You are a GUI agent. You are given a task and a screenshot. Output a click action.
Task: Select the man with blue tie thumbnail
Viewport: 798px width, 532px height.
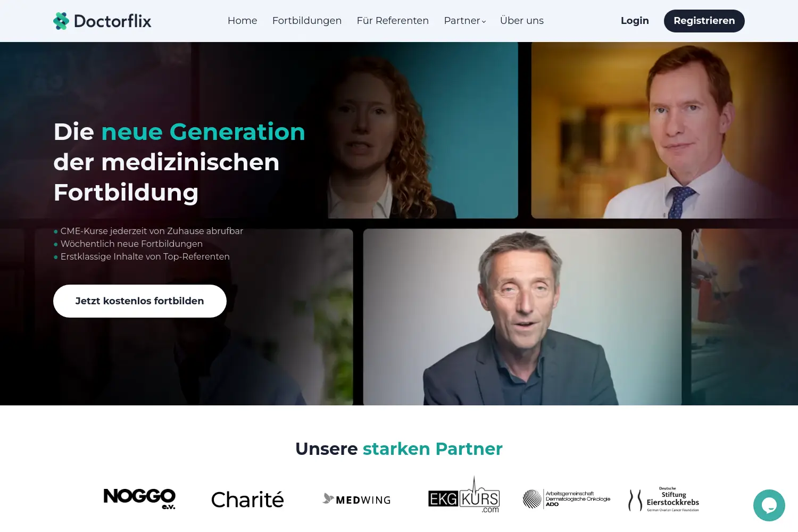(664, 130)
